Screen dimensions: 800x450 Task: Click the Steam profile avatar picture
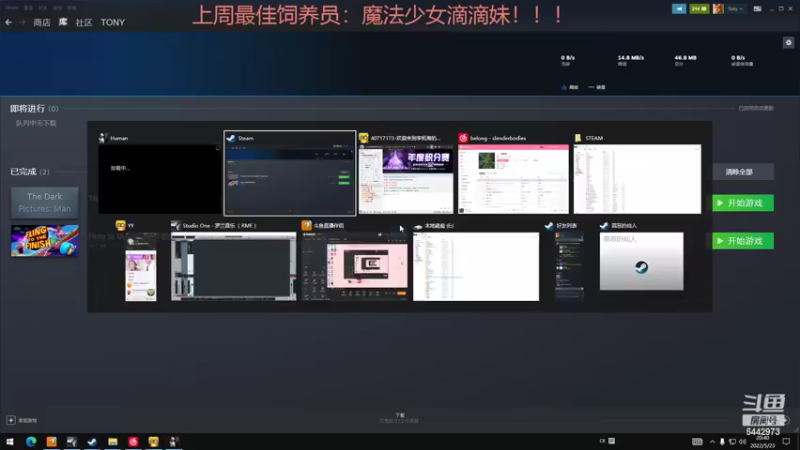point(718,9)
